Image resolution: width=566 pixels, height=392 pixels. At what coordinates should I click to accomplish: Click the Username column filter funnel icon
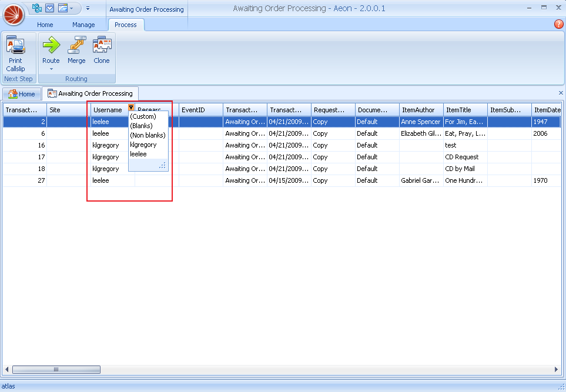tap(130, 108)
